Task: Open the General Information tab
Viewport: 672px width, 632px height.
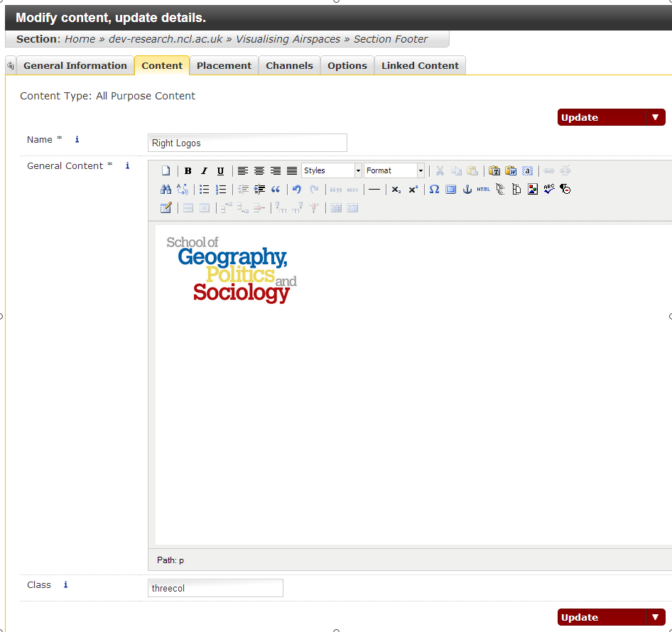Action: tap(75, 65)
